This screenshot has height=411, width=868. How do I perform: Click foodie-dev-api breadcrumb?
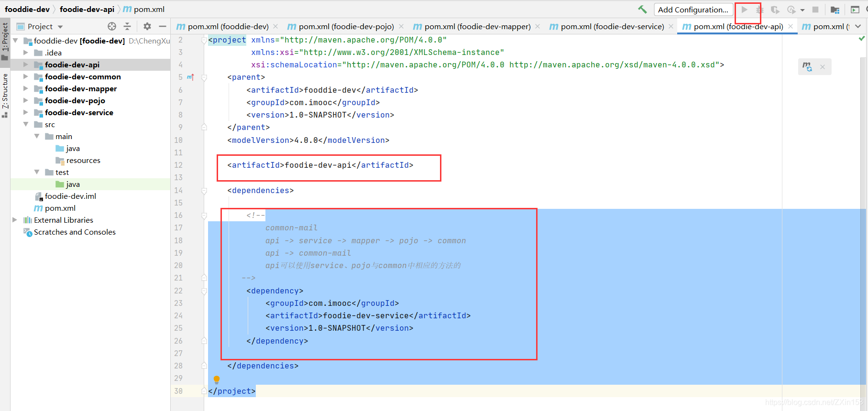pos(87,9)
